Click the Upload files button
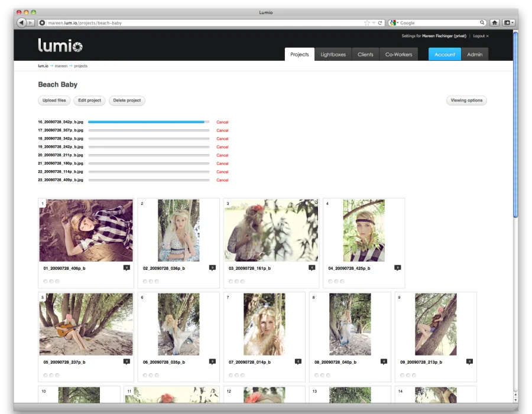 [x=54, y=100]
